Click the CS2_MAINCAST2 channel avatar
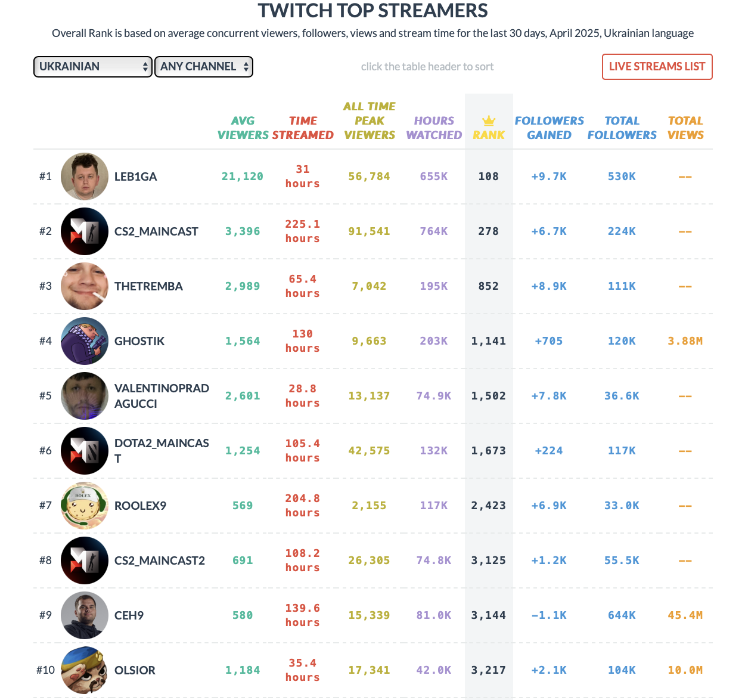Image resolution: width=745 pixels, height=700 pixels. click(x=84, y=560)
